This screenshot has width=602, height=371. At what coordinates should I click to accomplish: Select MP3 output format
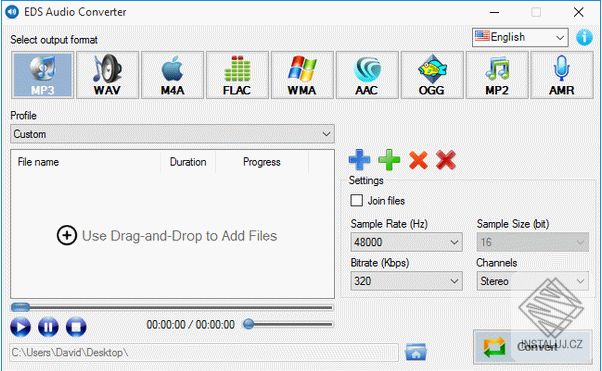[x=43, y=75]
